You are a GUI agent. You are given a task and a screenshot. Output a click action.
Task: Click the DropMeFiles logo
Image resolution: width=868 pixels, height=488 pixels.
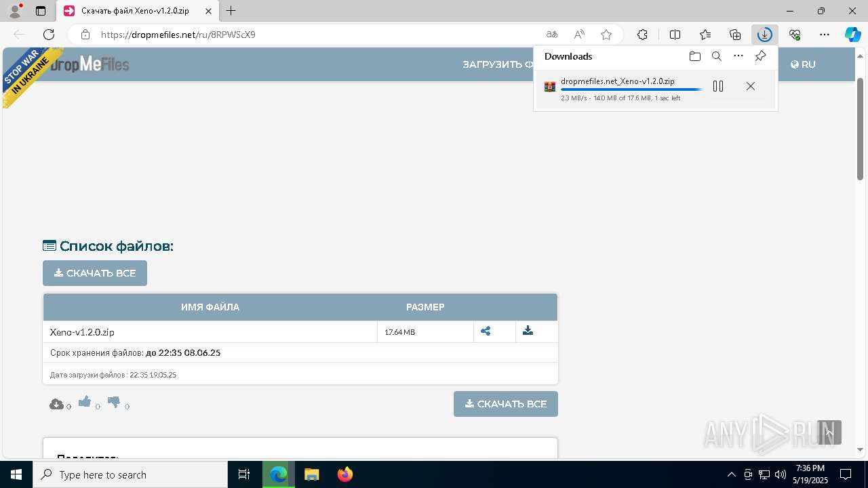(x=90, y=64)
